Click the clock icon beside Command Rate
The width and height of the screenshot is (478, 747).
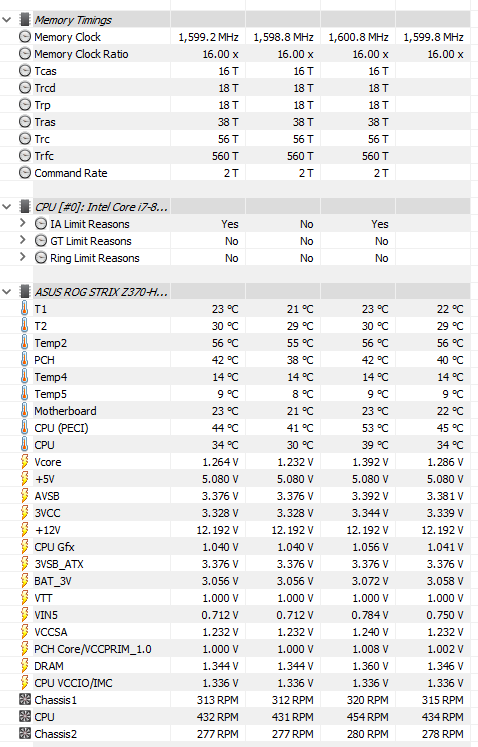25,172
